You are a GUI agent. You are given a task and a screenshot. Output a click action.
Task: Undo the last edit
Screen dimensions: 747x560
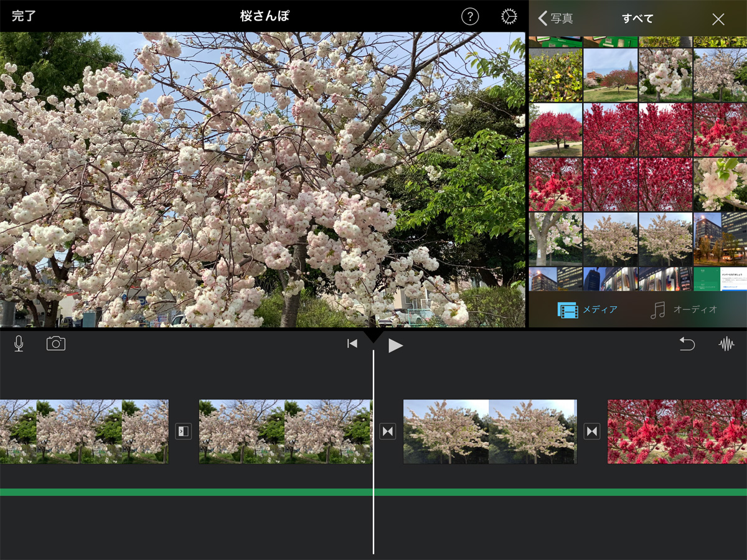(x=687, y=343)
